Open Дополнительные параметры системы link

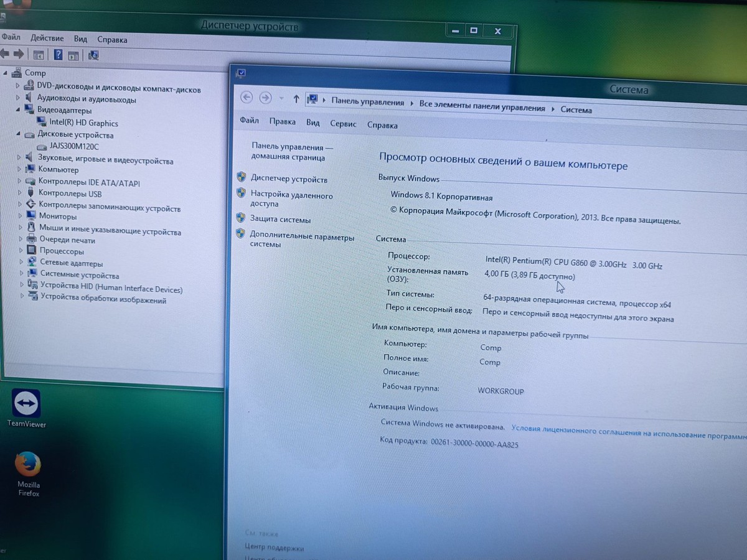click(x=302, y=240)
